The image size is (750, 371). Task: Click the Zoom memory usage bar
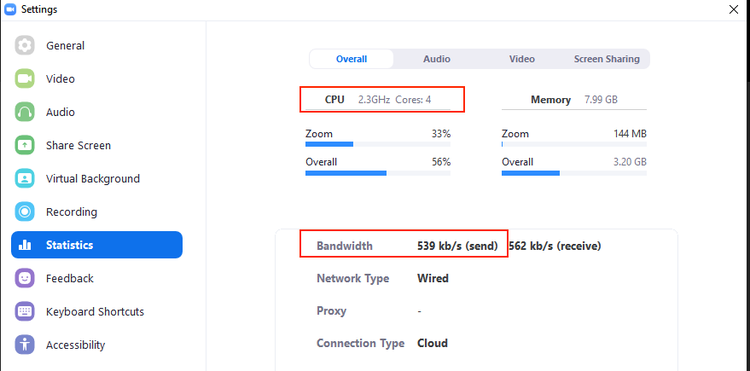(x=574, y=144)
